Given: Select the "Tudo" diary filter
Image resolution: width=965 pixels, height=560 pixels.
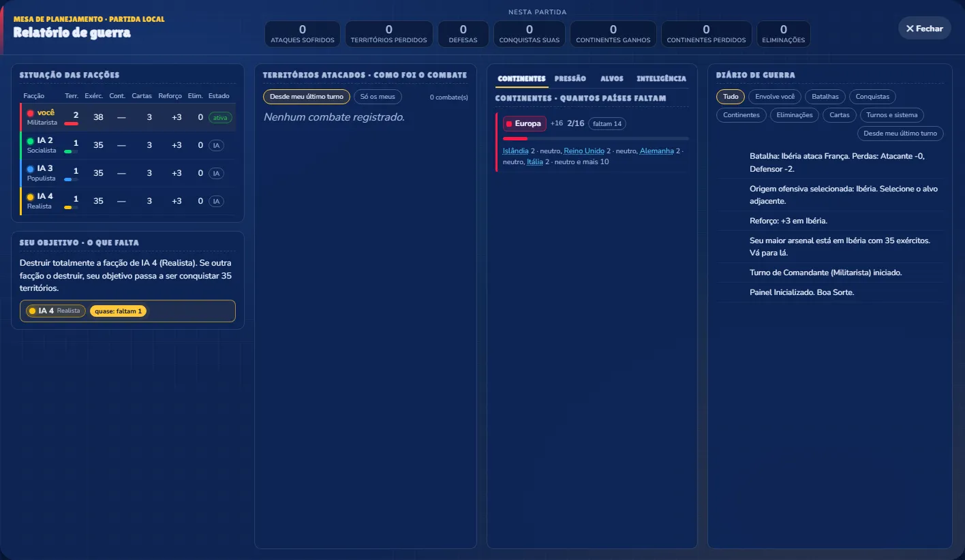Looking at the screenshot, I should point(731,97).
